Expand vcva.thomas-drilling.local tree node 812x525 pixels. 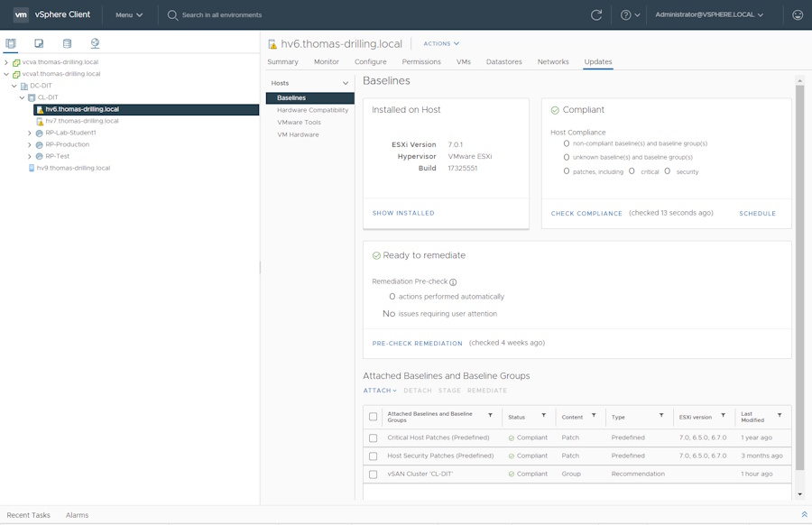pos(6,62)
